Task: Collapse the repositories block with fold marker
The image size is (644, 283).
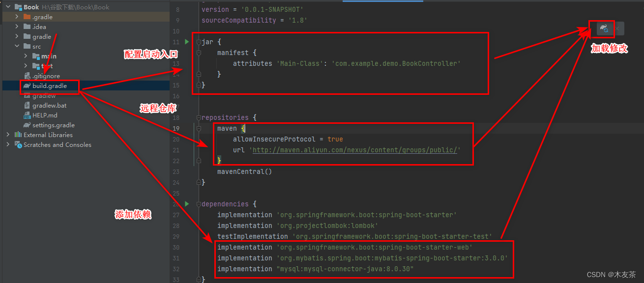Action: [x=199, y=117]
